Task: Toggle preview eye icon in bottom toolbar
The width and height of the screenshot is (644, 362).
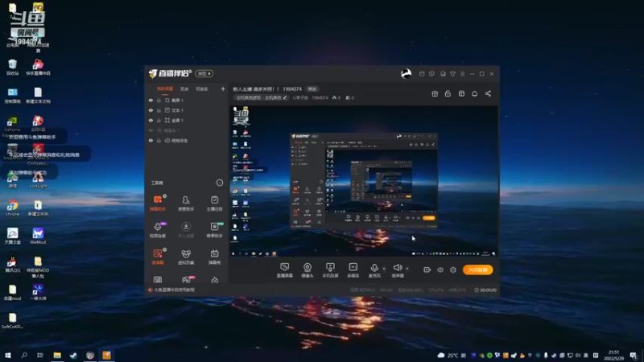Action: (440, 270)
